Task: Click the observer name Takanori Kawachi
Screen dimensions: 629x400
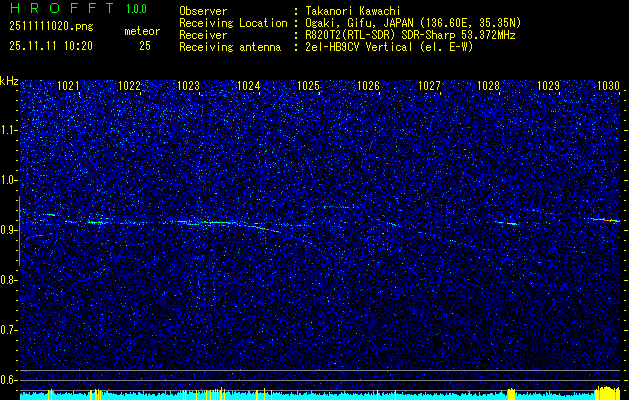Action: tap(351, 11)
